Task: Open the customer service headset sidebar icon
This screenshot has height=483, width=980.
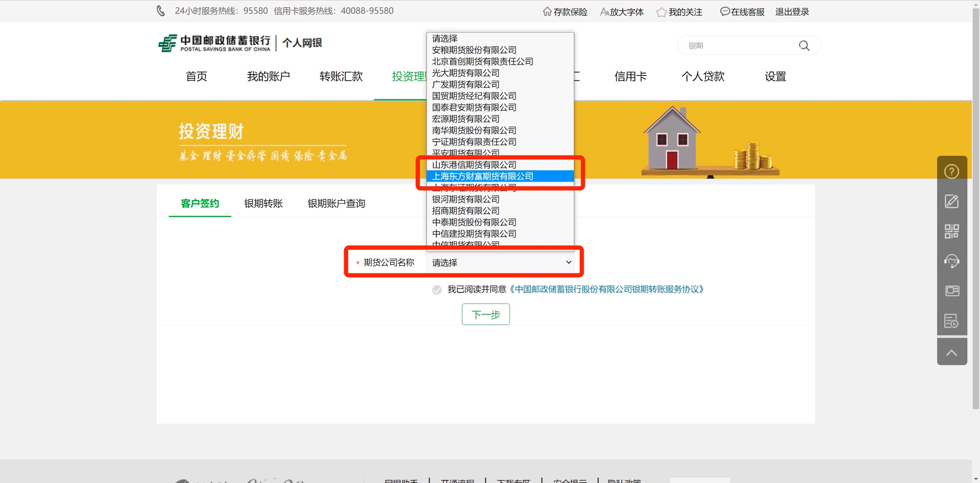Action: pos(952,261)
